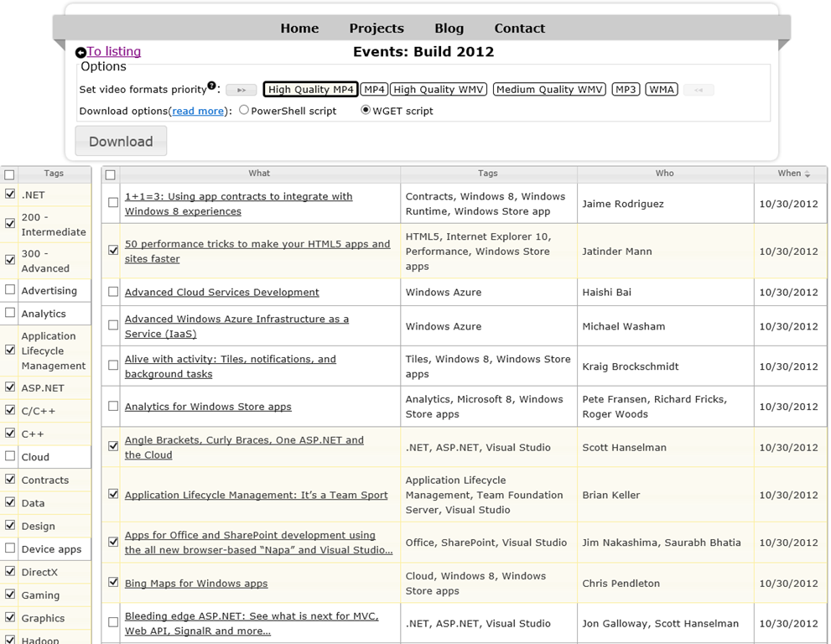
Task: Click the back arrow icon beside To listing
Action: (81, 53)
